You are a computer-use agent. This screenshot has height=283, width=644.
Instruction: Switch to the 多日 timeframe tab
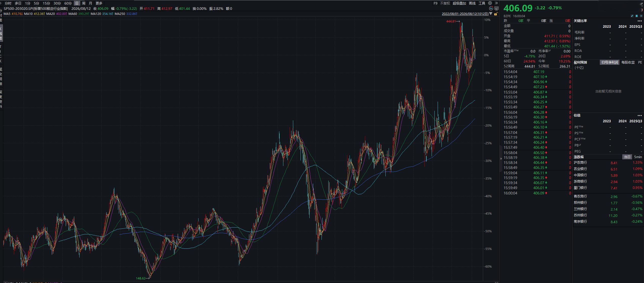coord(18,3)
